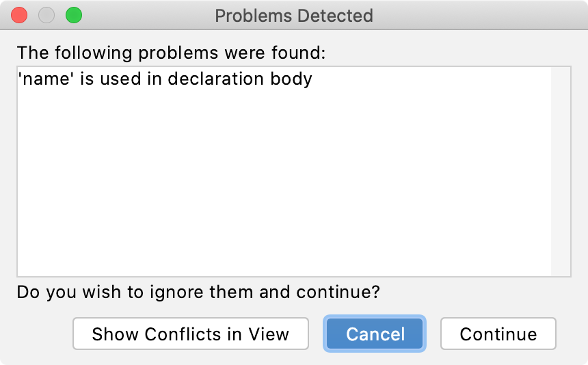588x365 pixels.
Task: Click the "The following problems were found" label
Action: (172, 52)
